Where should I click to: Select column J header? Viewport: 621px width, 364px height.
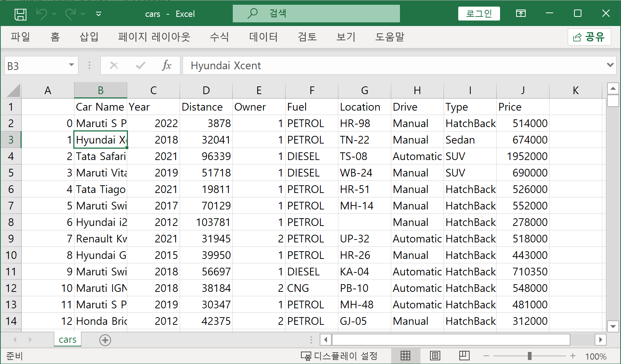[523, 90]
